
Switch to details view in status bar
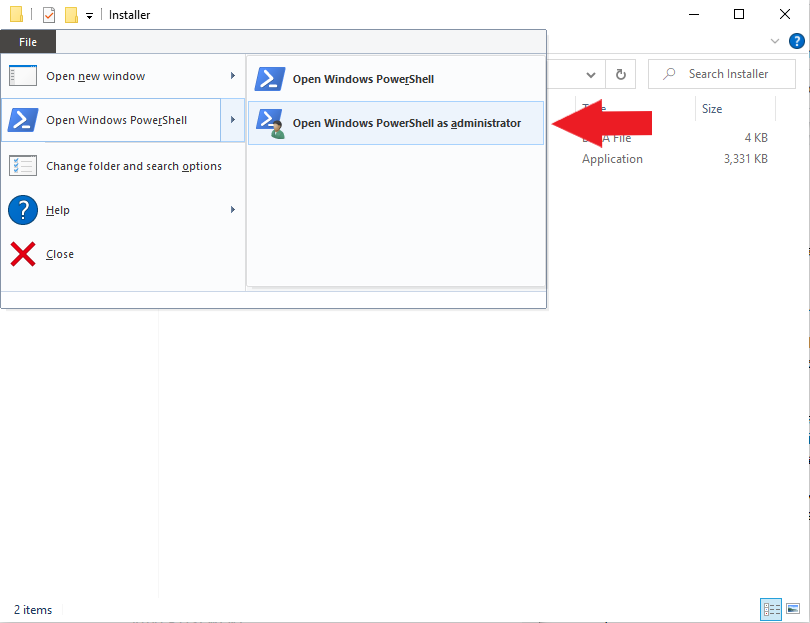pyautogui.click(x=771, y=609)
